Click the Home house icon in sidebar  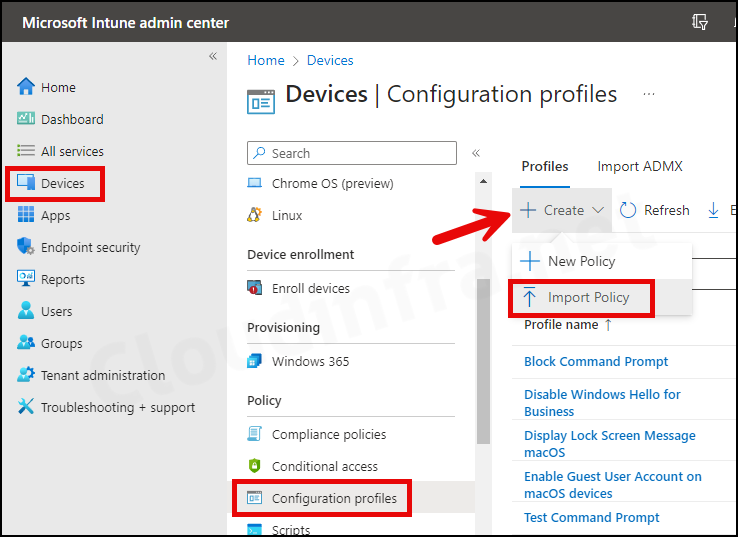pos(25,87)
